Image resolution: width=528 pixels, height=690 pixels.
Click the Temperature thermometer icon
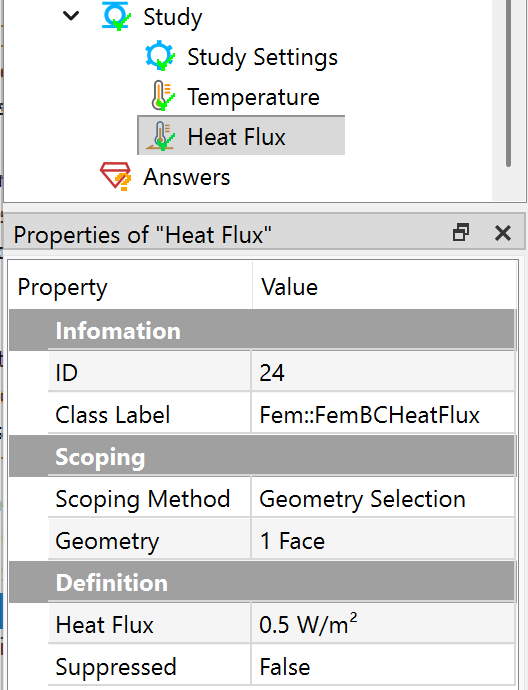click(x=163, y=95)
